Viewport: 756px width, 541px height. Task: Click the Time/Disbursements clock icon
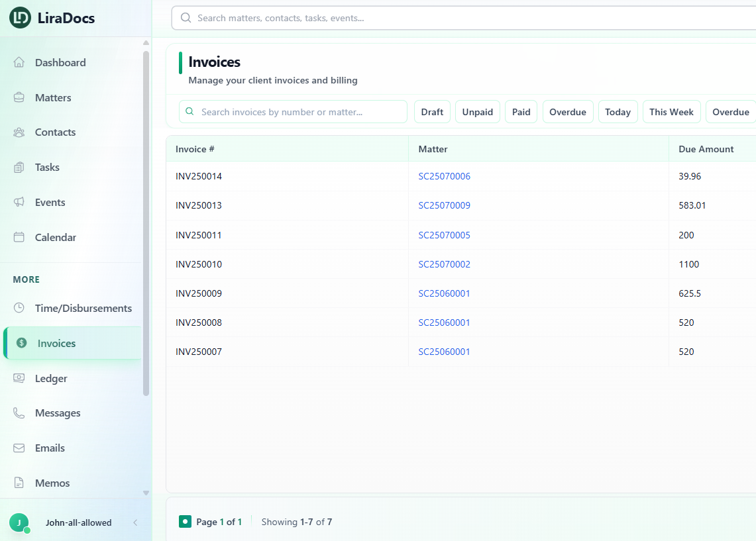tap(19, 309)
